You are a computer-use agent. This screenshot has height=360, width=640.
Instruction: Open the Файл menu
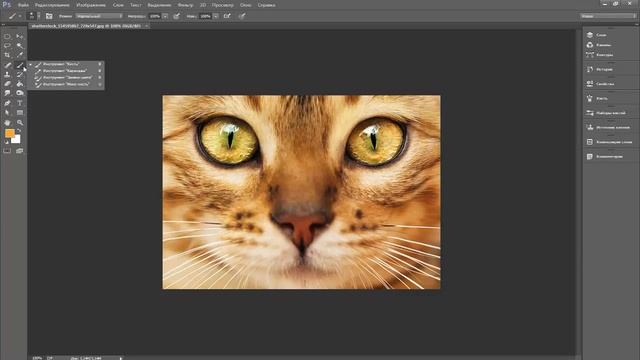point(23,5)
